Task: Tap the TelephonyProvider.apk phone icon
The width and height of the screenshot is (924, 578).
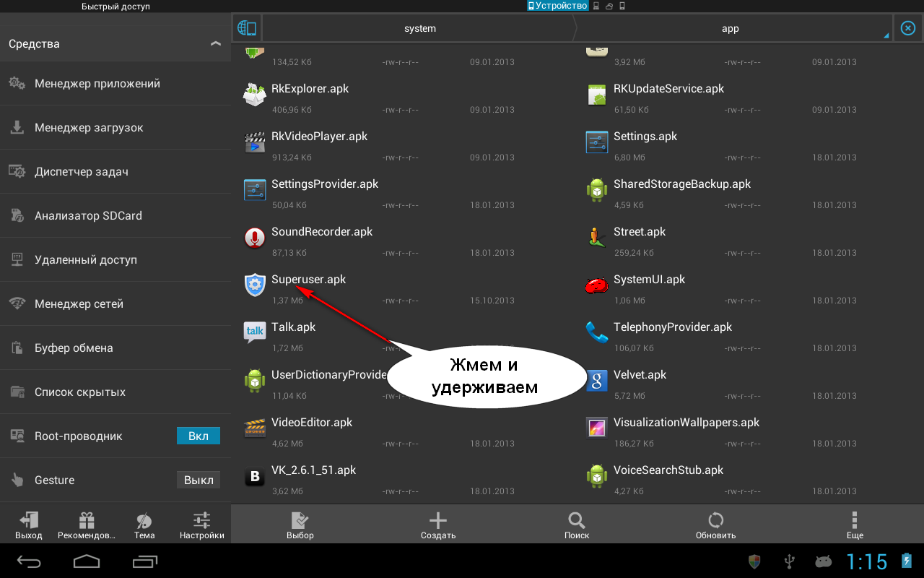Action: [x=596, y=333]
